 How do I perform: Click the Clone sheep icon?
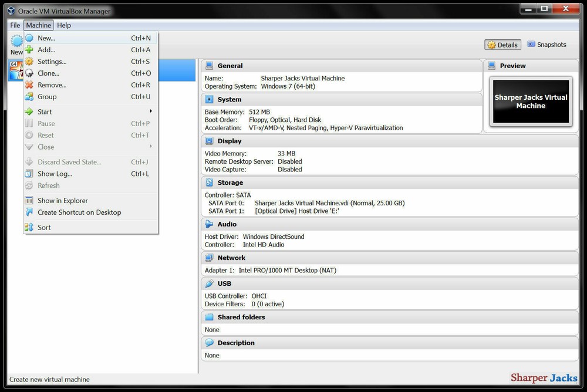pos(28,73)
